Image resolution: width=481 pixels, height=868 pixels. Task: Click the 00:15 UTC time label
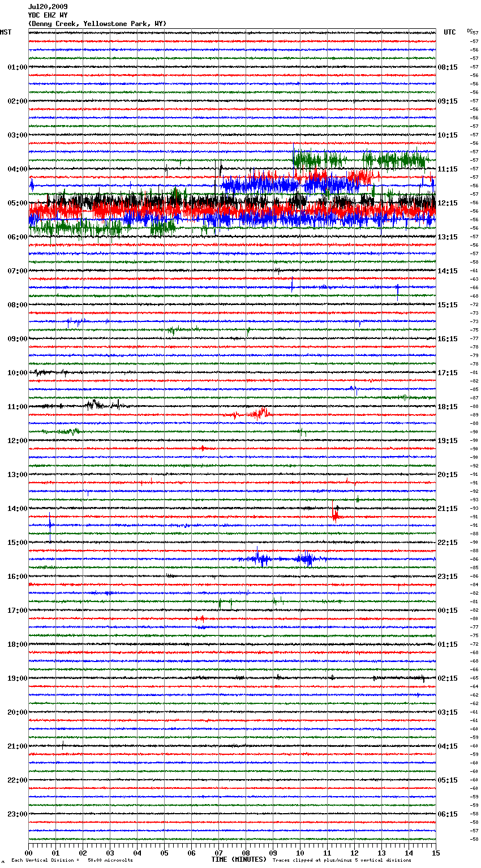448,611
